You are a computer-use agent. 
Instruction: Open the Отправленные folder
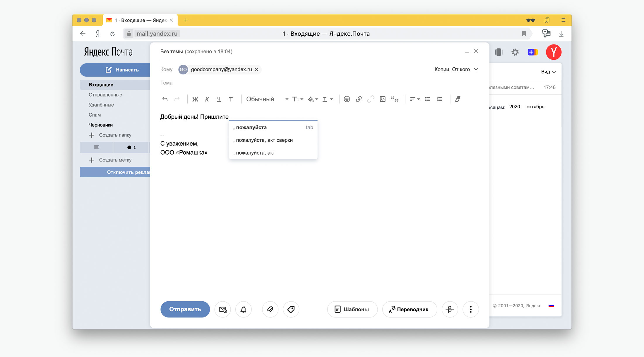105,95
